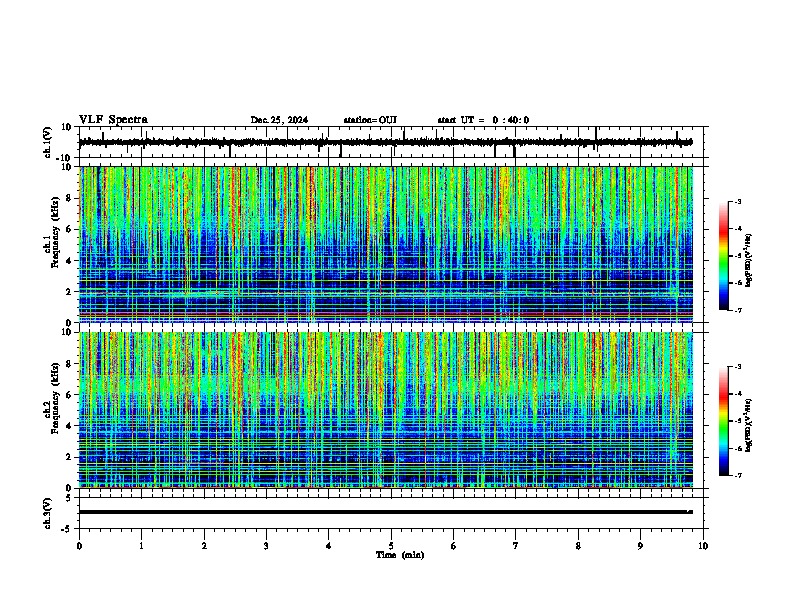The width and height of the screenshot is (792, 612).
Task: Click time axis tick label "8"
Action: (x=578, y=546)
